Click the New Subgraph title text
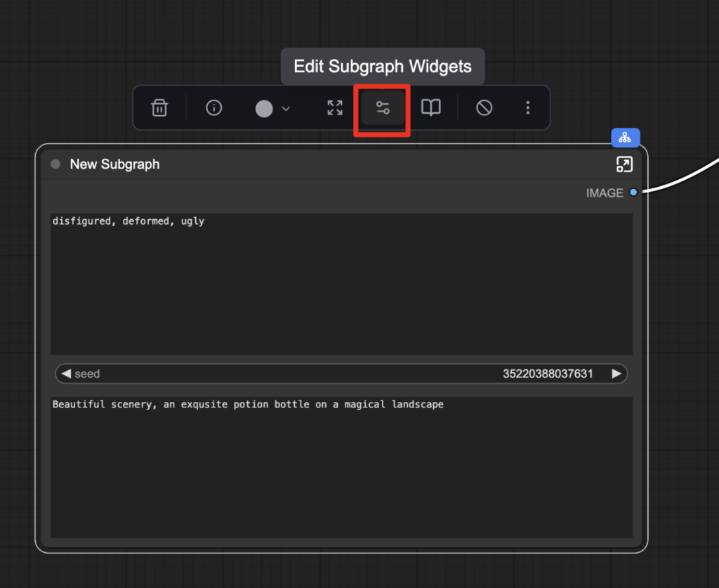This screenshot has width=719, height=588. coord(114,164)
